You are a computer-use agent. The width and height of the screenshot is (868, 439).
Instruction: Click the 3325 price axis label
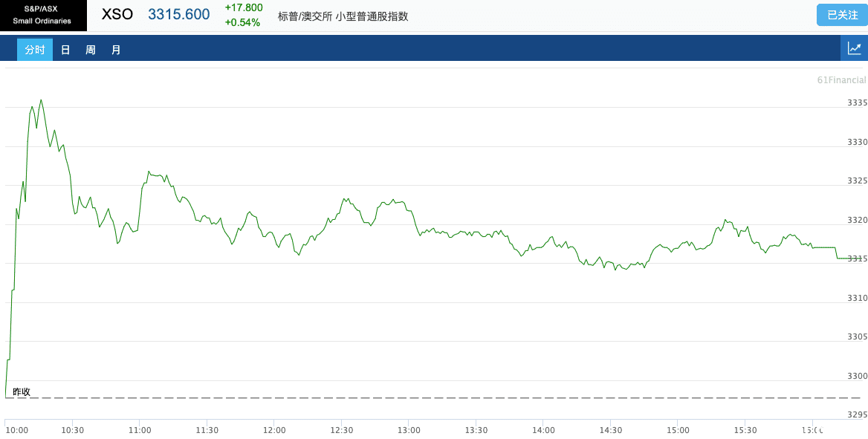(x=857, y=181)
